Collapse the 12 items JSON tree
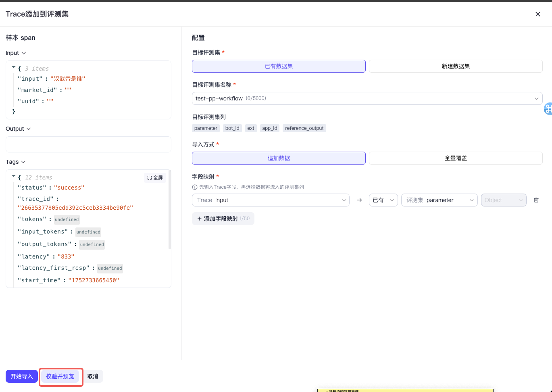This screenshot has height=392, width=552. point(14,177)
